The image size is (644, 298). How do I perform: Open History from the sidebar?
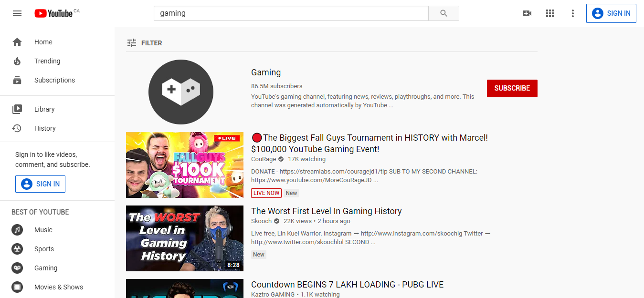57,128
